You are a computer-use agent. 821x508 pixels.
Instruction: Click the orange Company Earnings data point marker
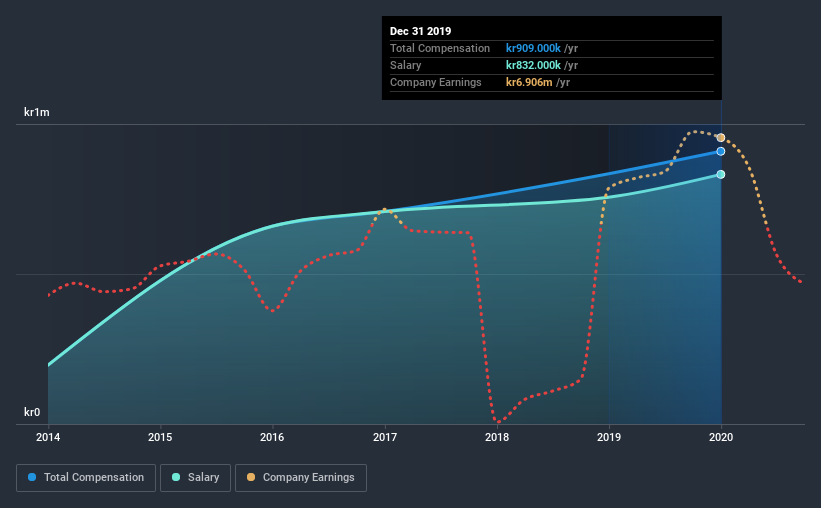[720, 138]
